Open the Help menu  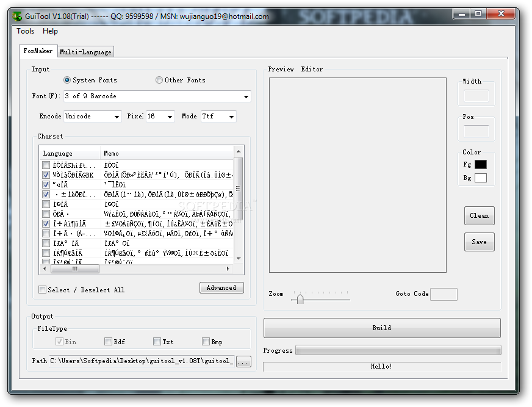click(50, 31)
